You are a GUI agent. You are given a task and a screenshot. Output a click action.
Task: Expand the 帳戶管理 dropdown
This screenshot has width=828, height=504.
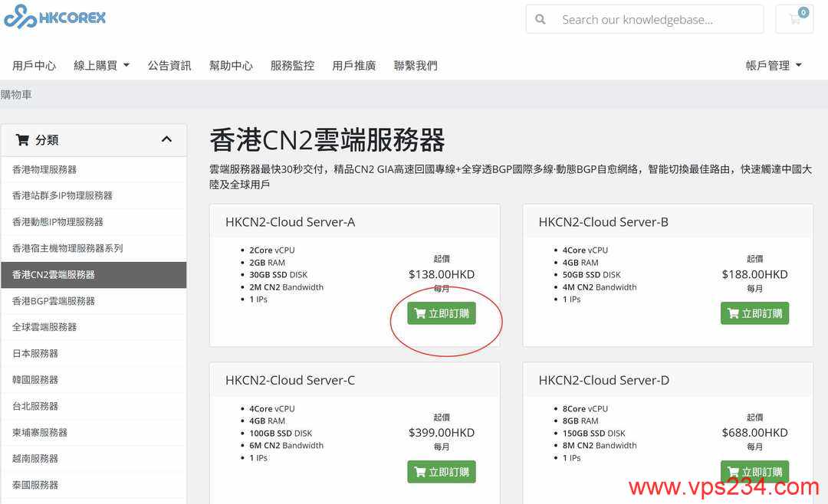774,65
